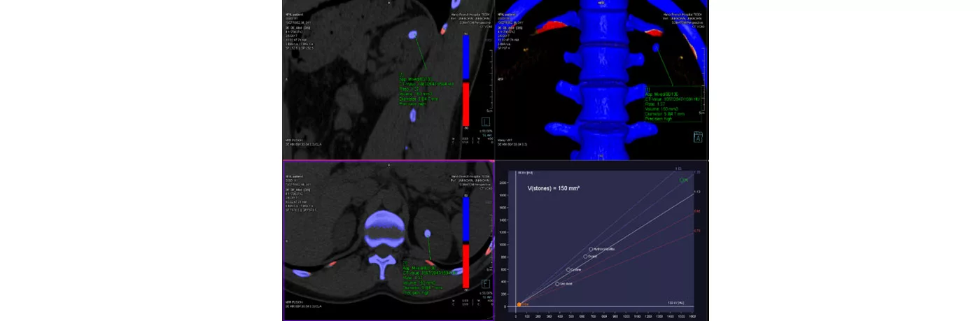Select the kidney stone in the axial view

(426, 233)
